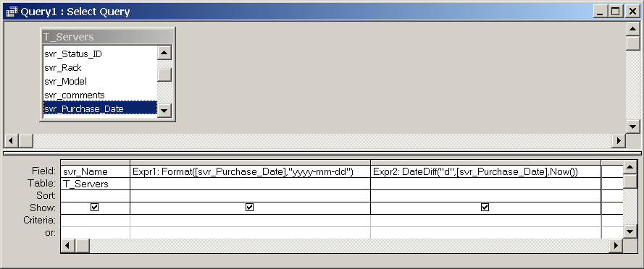Select svr_Purchase_Date field in T_Servers list
Screen dimensions: 644x269
[100, 108]
